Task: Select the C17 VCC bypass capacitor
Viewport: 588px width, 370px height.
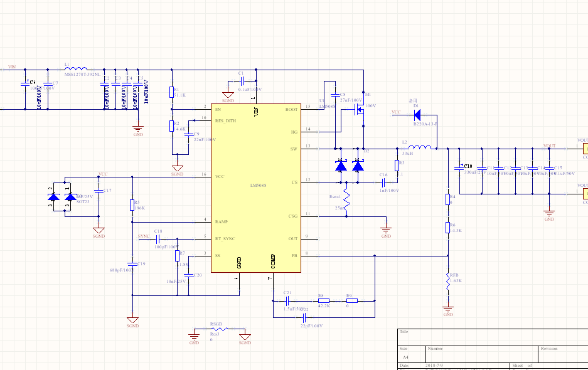Action: (x=99, y=191)
